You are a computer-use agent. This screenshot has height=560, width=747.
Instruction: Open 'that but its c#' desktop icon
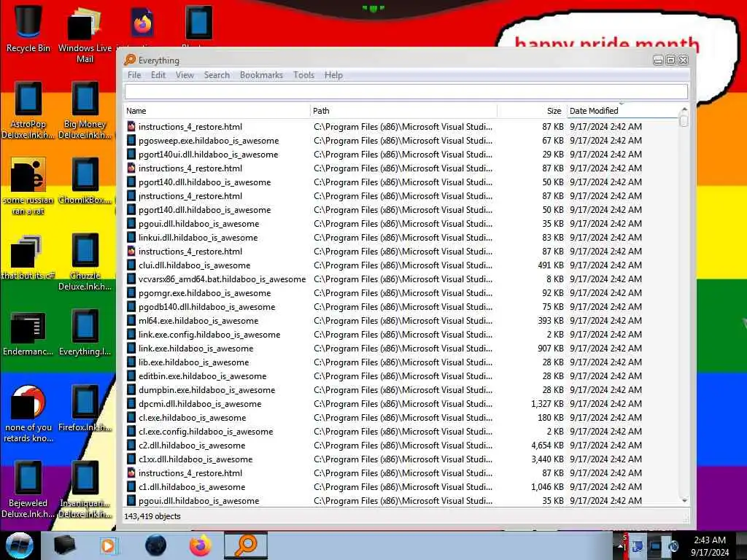(28, 257)
